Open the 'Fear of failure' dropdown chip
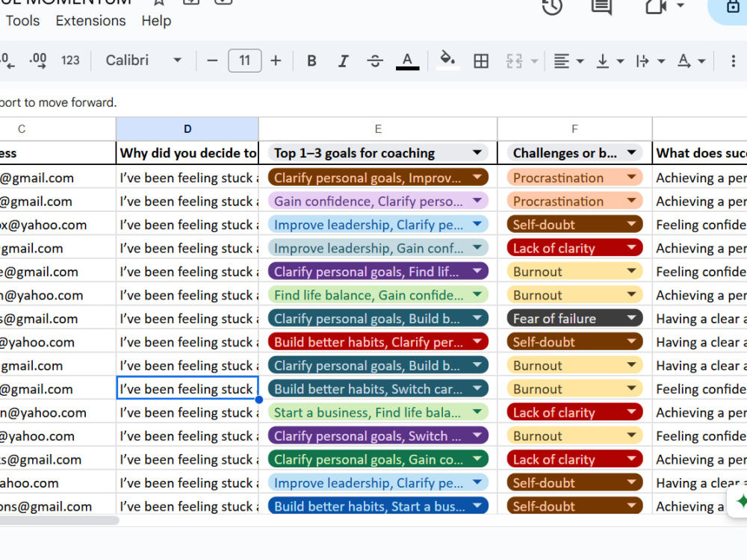The width and height of the screenshot is (747, 560). [x=575, y=319]
